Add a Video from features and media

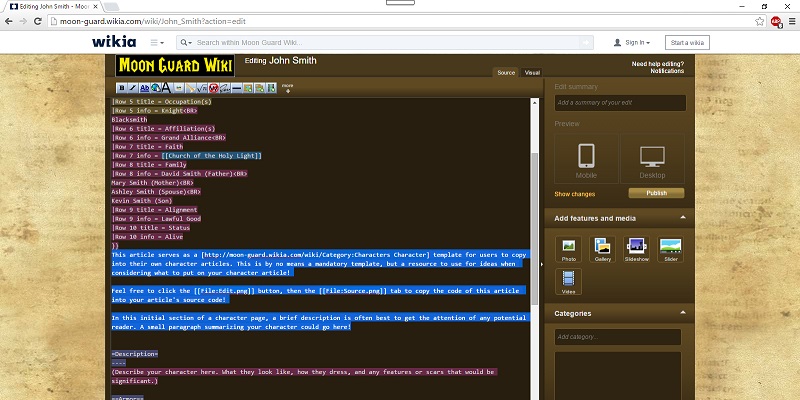[x=569, y=282]
